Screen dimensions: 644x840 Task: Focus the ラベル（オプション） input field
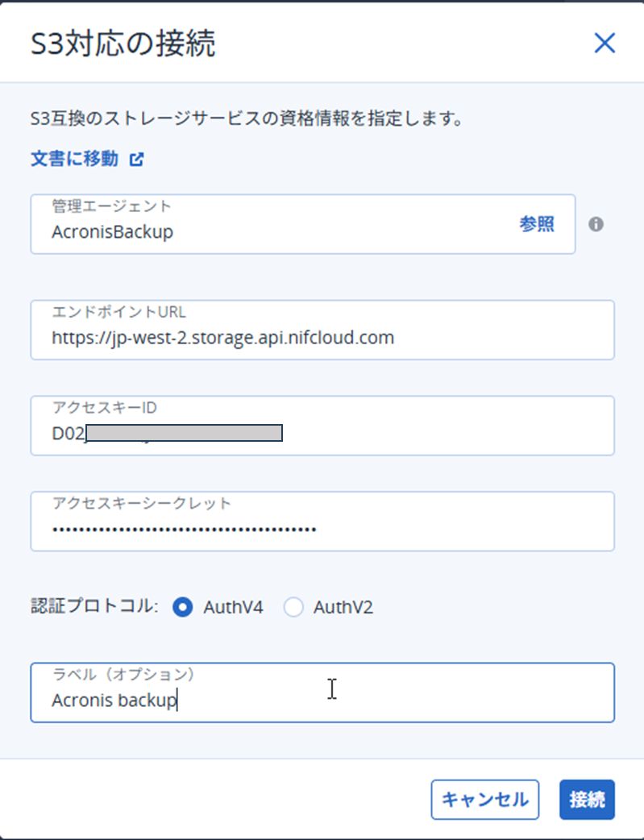[x=322, y=700]
